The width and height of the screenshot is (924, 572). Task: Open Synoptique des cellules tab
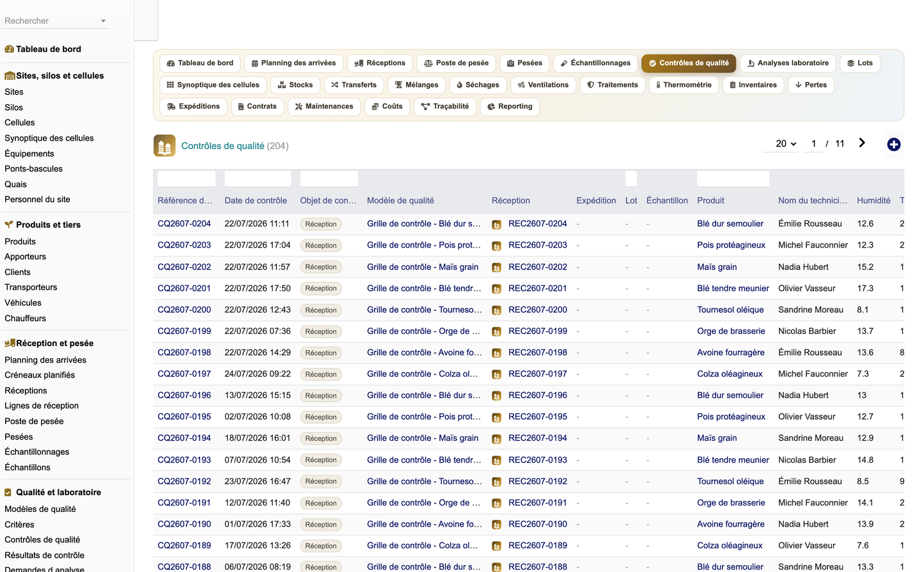coord(213,85)
